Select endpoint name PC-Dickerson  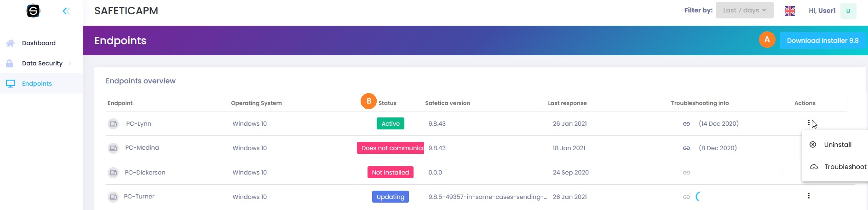click(145, 172)
